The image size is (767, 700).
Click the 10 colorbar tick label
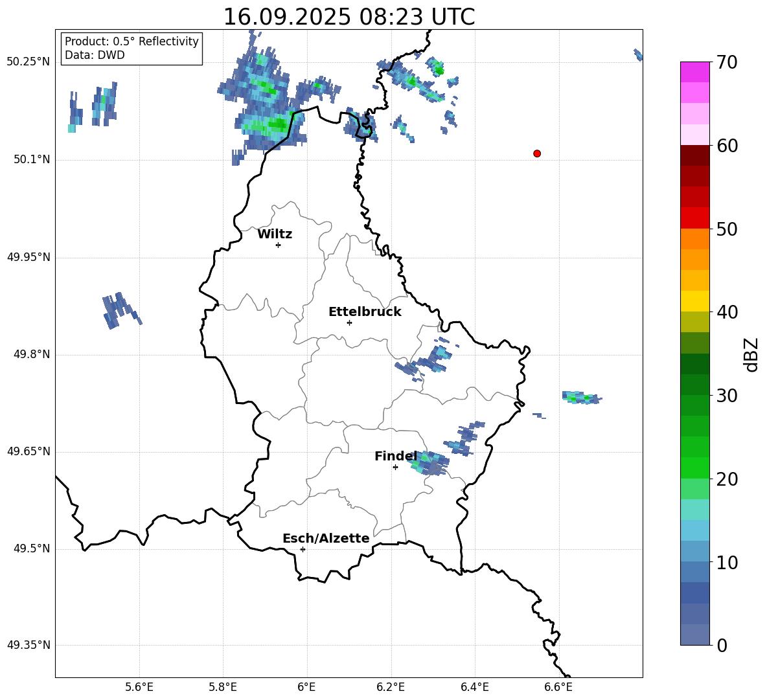tap(726, 562)
